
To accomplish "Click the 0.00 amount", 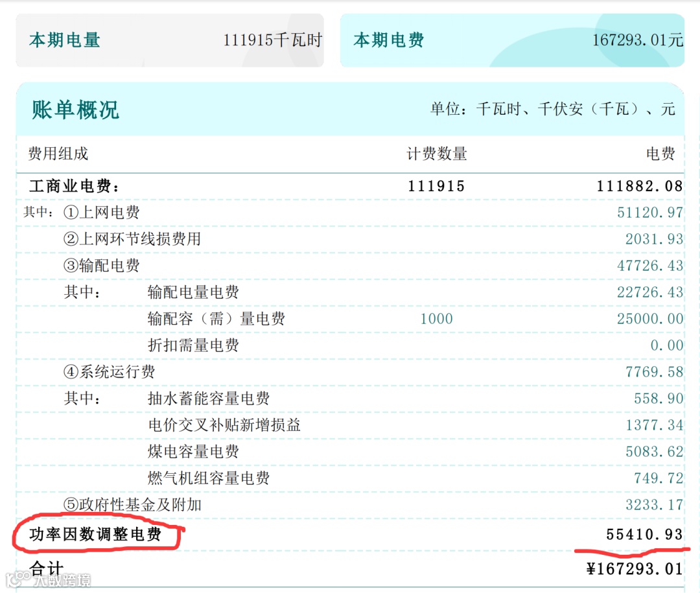I will [x=666, y=345].
